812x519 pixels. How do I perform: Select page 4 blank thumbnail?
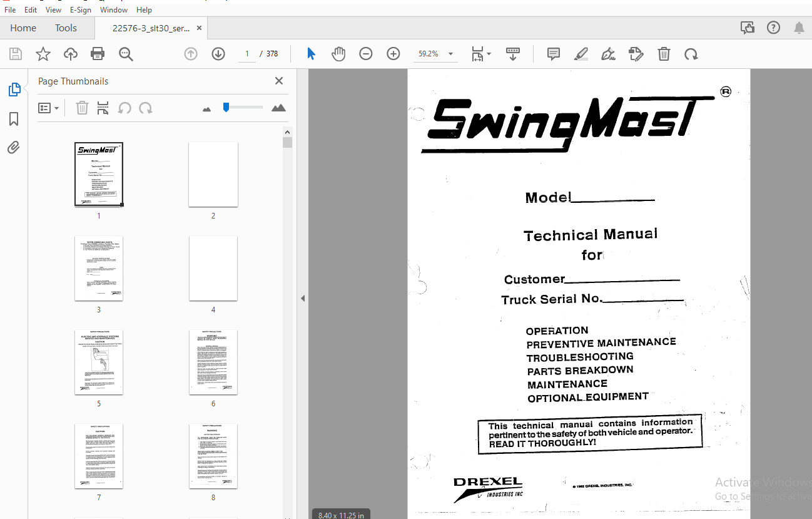pyautogui.click(x=213, y=268)
